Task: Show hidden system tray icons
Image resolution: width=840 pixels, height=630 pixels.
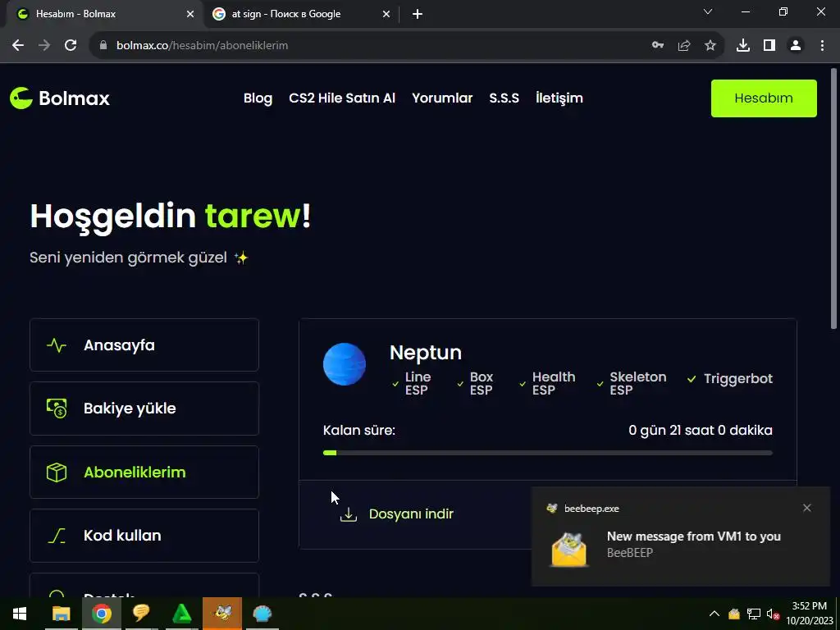Action: (x=714, y=614)
